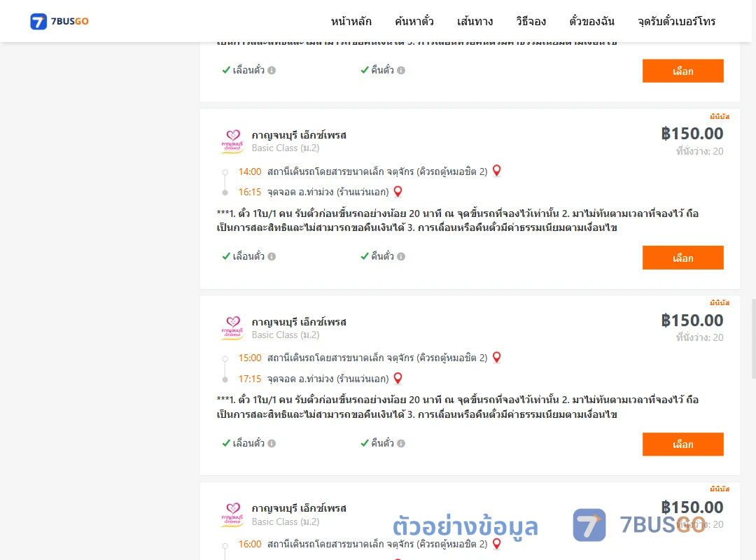Click map pin for 17:15 arrival stop

tap(398, 378)
